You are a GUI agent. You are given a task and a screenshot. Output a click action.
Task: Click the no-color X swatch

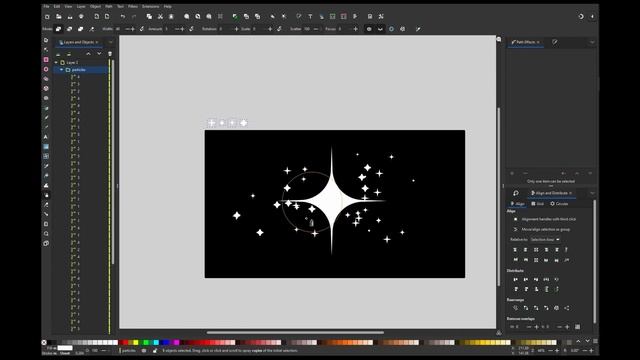pos(44,342)
